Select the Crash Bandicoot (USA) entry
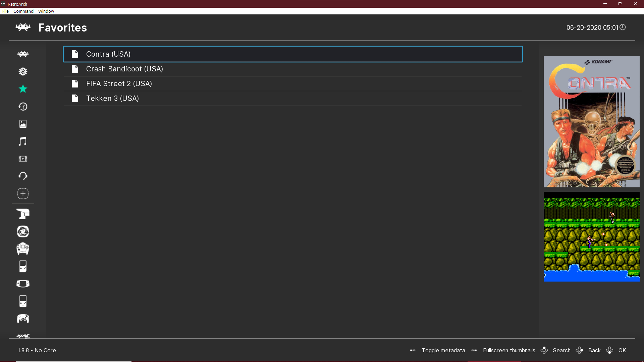644x362 pixels. pyautogui.click(x=293, y=69)
